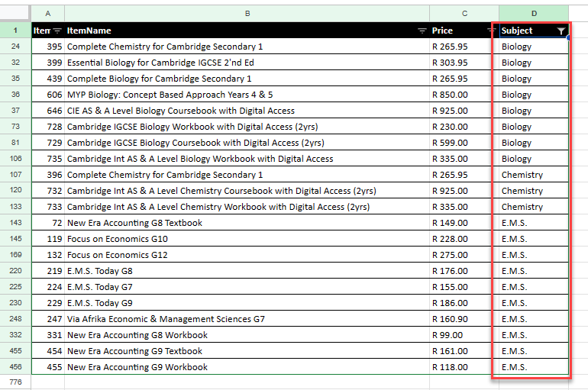Click the select-all corner box of the sheet
The height and width of the screenshot is (390, 588).
click(x=15, y=14)
